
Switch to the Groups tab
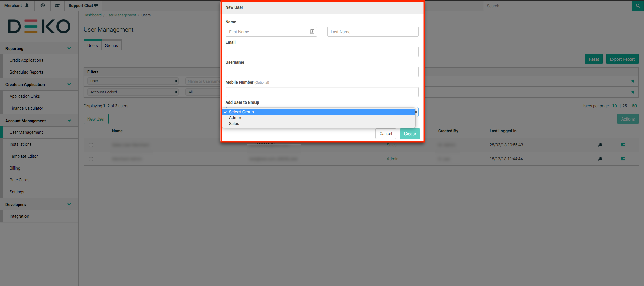[112, 45]
